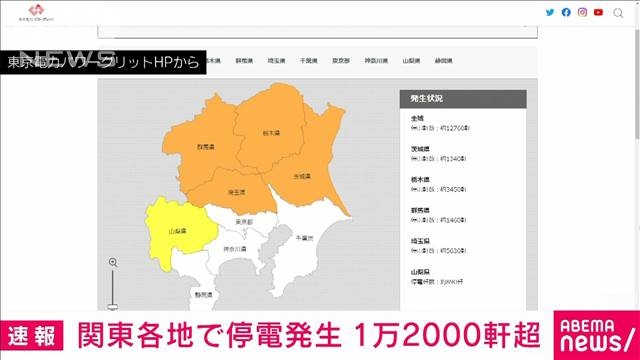This screenshot has height=360, width=640.
Task: Click the search magnifier icon
Action: (x=618, y=13)
